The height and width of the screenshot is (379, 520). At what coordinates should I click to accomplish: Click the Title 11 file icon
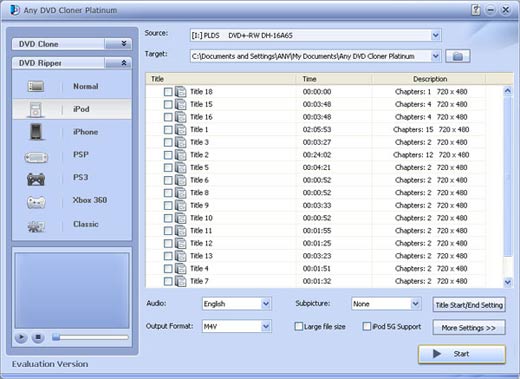pos(181,231)
